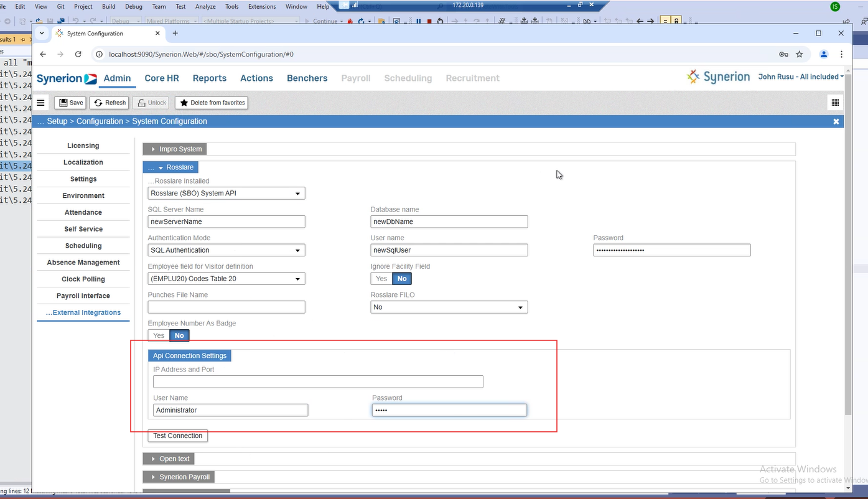868x499 pixels.
Task: Select Localization in the sidebar
Action: pos(83,162)
